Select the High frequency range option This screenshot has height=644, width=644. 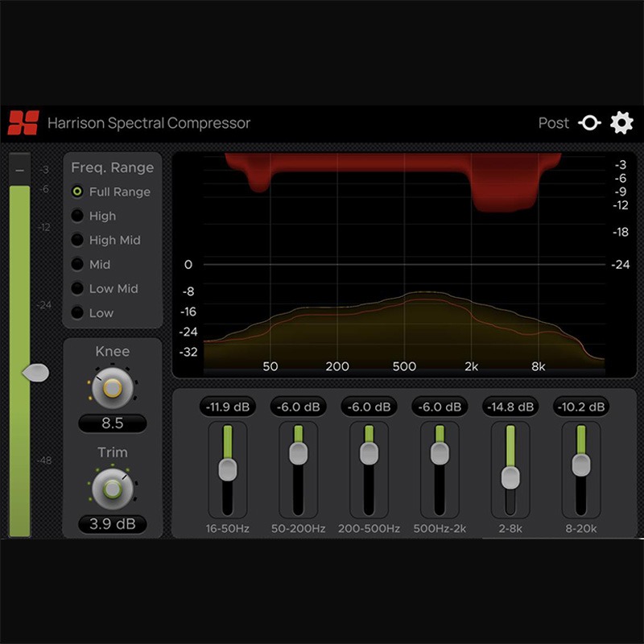pyautogui.click(x=77, y=216)
